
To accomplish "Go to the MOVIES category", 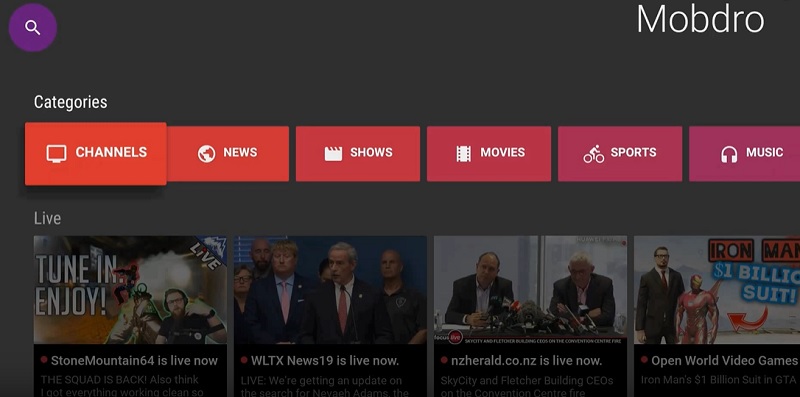I will [489, 154].
